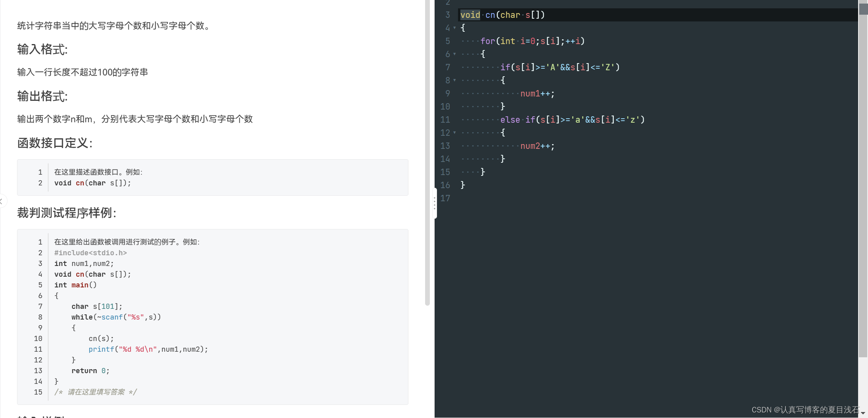This screenshot has width=868, height=418.
Task: Click the 'int num1,num2;' declaration line
Action: click(84, 264)
